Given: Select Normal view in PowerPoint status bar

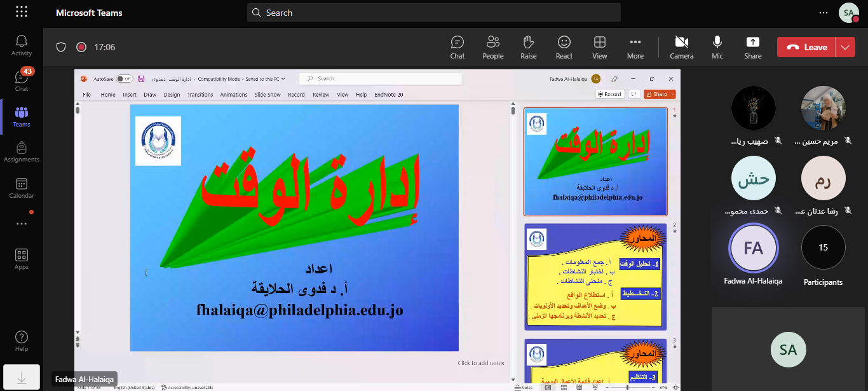Looking at the screenshot, I should [547, 387].
